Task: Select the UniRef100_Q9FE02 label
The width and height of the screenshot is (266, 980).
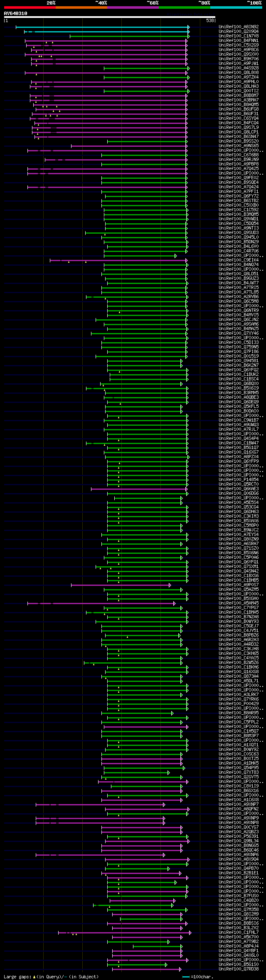Action: pyautogui.click(x=239, y=178)
